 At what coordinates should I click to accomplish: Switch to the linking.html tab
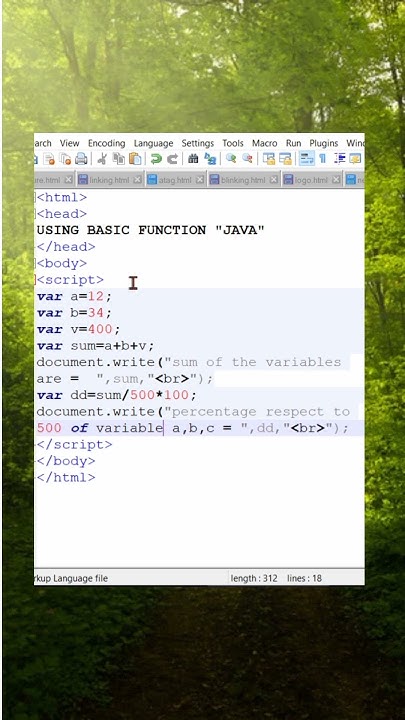pos(109,180)
